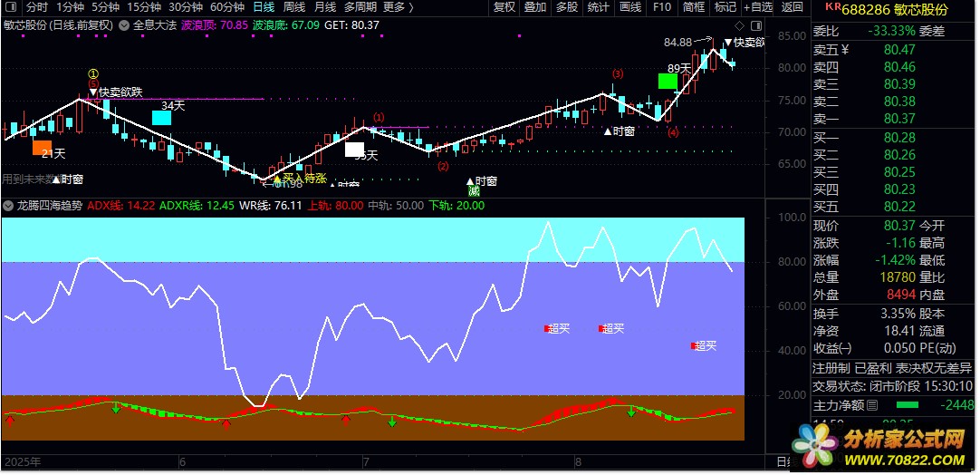
Task: Click the green 89天 color block
Action: [668, 81]
